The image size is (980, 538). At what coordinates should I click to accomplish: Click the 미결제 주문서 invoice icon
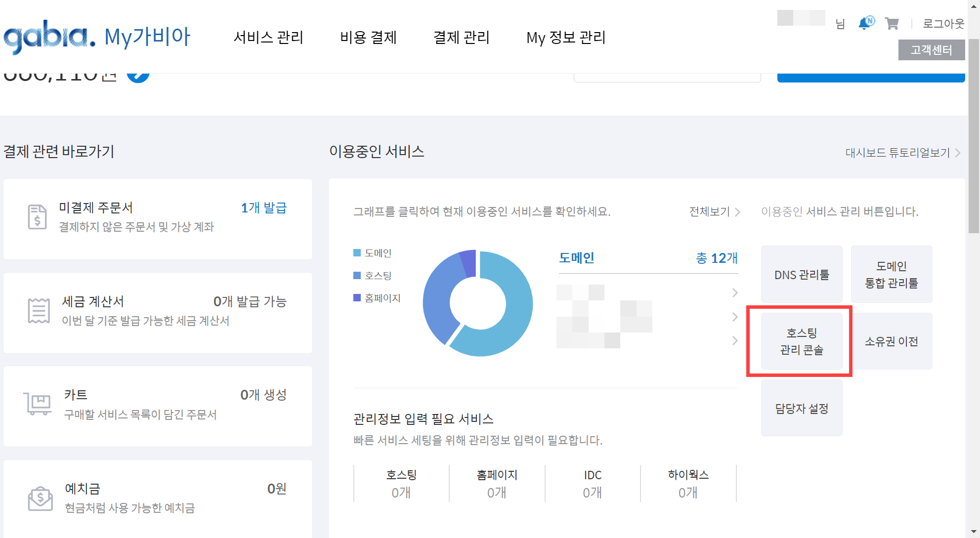pyautogui.click(x=37, y=216)
